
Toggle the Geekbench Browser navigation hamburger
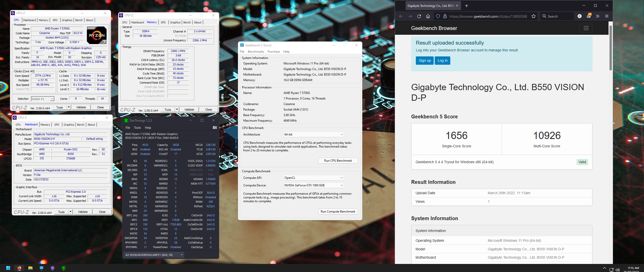click(x=586, y=28)
